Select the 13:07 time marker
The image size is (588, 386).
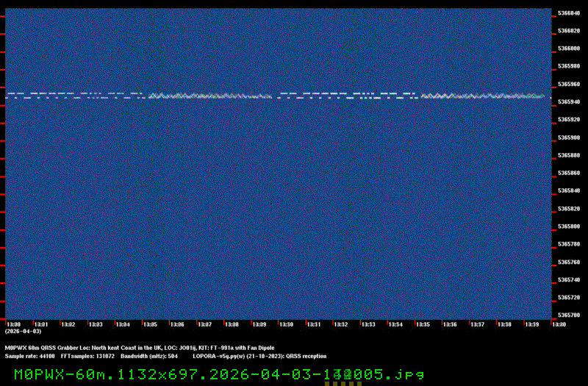coord(204,324)
